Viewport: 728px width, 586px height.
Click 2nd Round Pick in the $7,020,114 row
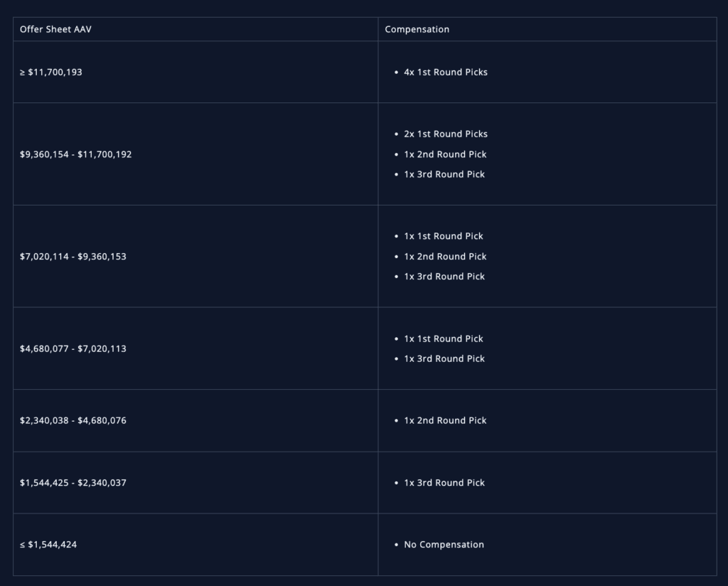(x=445, y=256)
